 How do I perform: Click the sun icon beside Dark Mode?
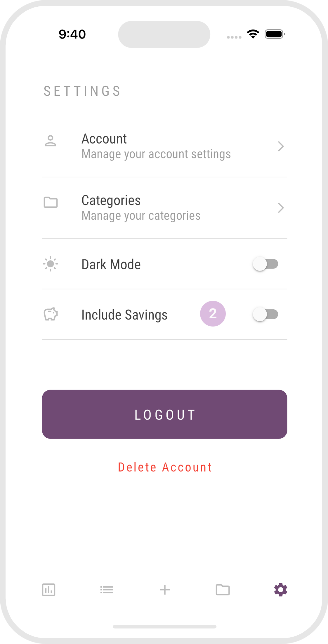50,264
